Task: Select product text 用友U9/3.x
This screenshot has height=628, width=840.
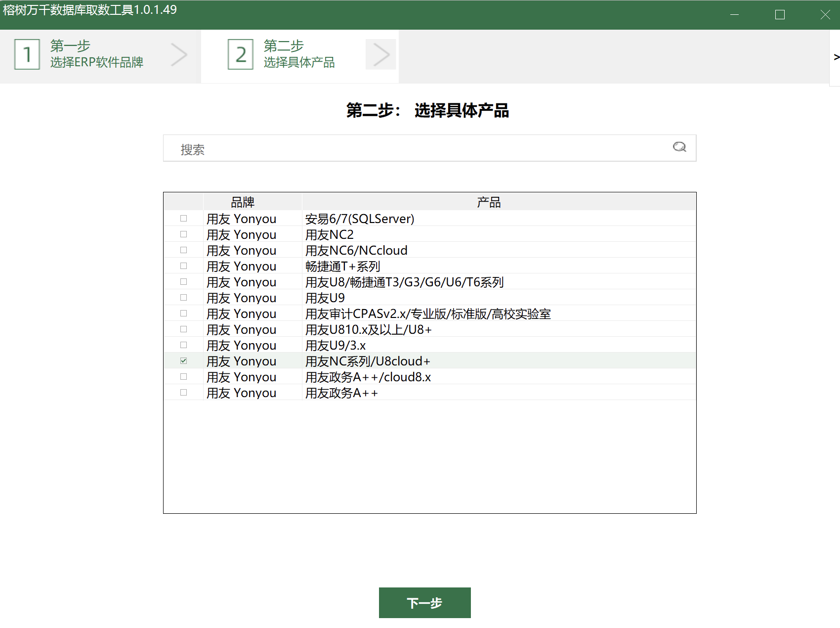Action: coord(336,345)
